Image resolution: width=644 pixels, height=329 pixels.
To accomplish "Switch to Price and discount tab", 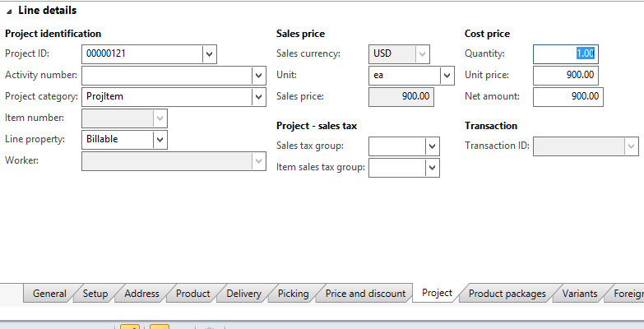I will pos(365,294).
